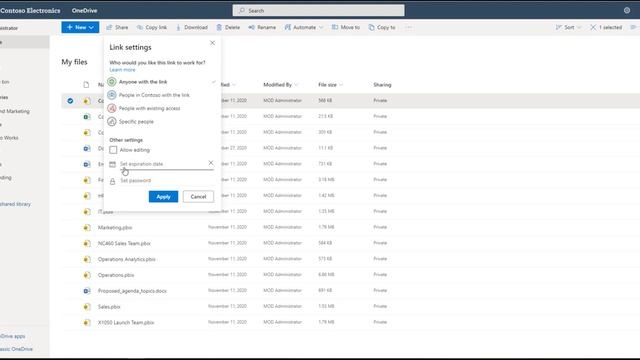Click the file type column header icon

click(86, 85)
